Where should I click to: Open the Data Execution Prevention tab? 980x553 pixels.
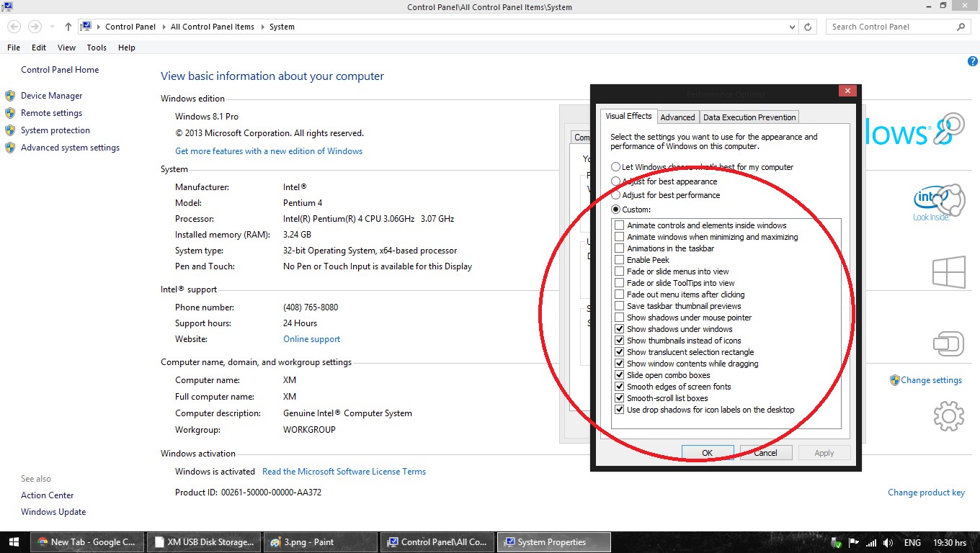(x=749, y=117)
